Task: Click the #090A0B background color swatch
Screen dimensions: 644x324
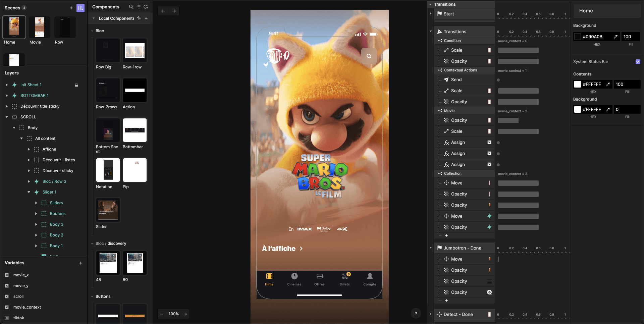Action: click(x=578, y=37)
